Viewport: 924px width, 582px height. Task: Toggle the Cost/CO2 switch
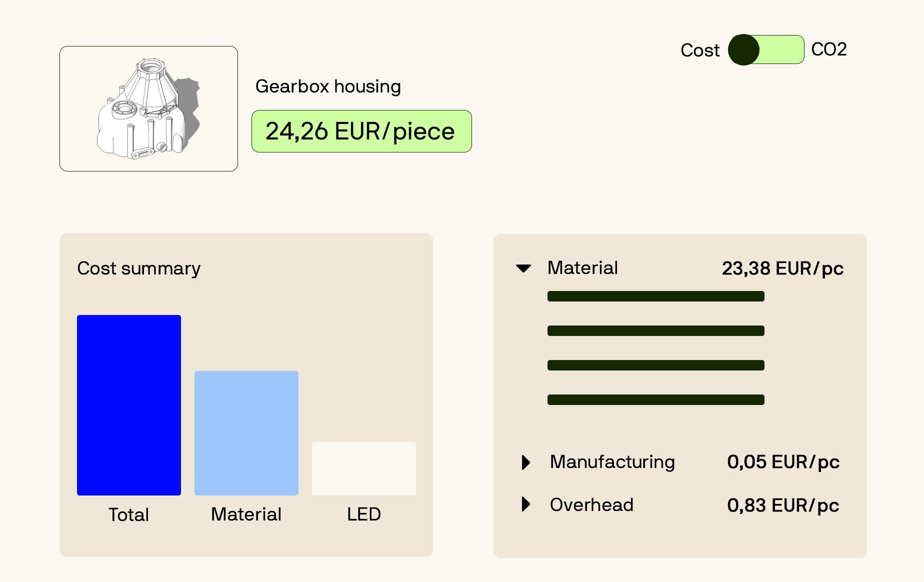[766, 49]
